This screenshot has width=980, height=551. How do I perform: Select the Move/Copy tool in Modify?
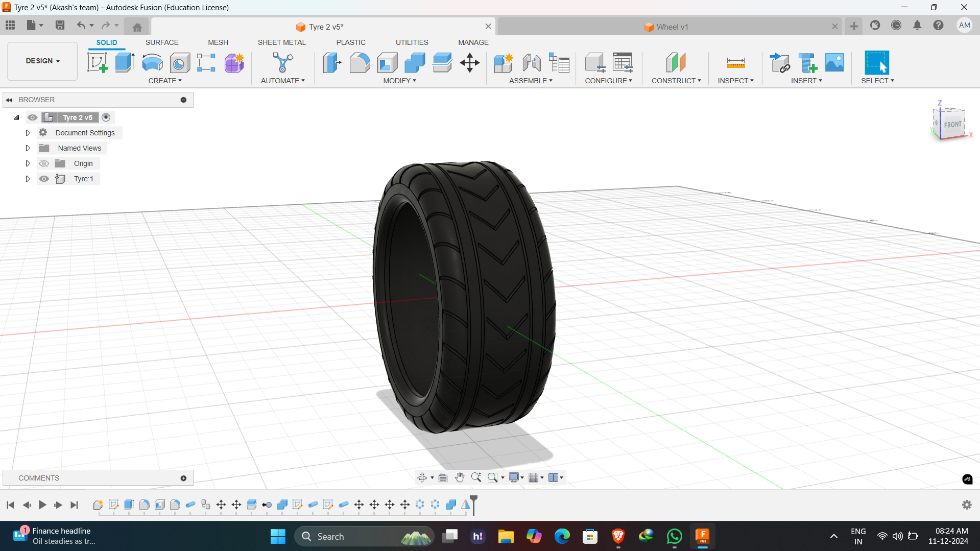tap(470, 63)
